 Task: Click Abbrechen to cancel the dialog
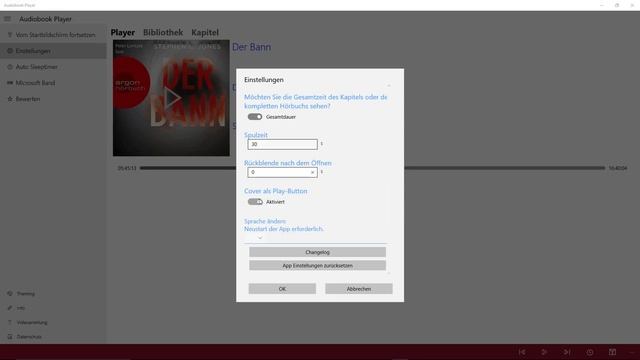pos(359,289)
